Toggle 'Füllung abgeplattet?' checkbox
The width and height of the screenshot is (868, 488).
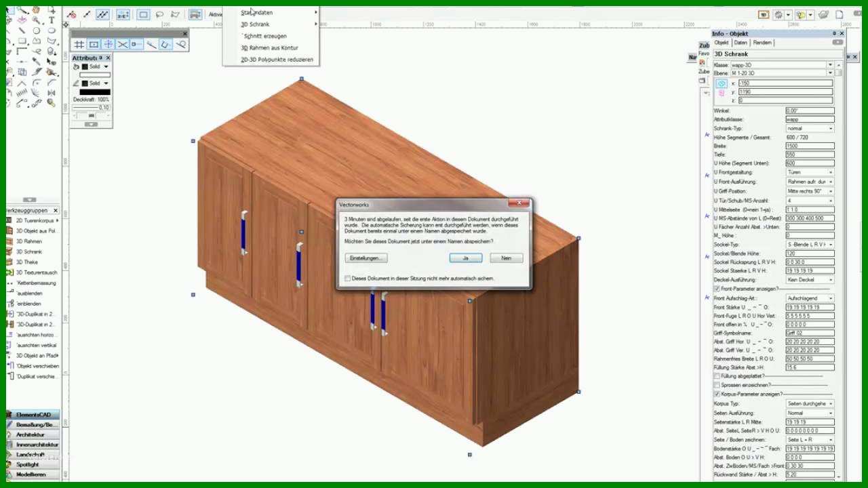717,375
